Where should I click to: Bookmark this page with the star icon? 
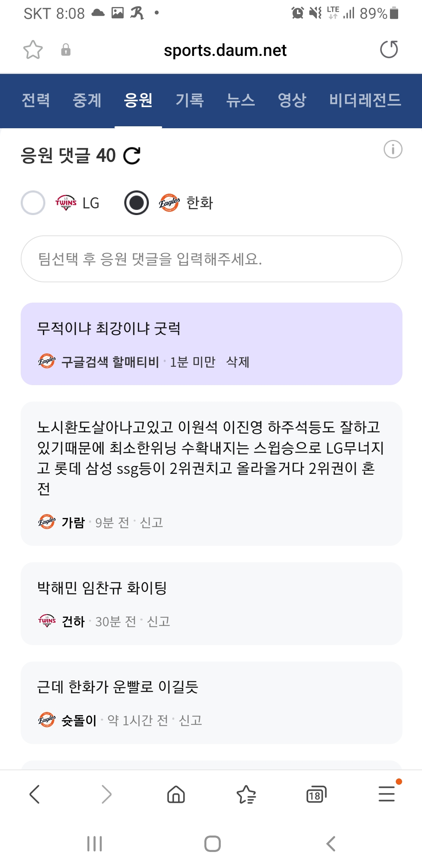[x=33, y=50]
